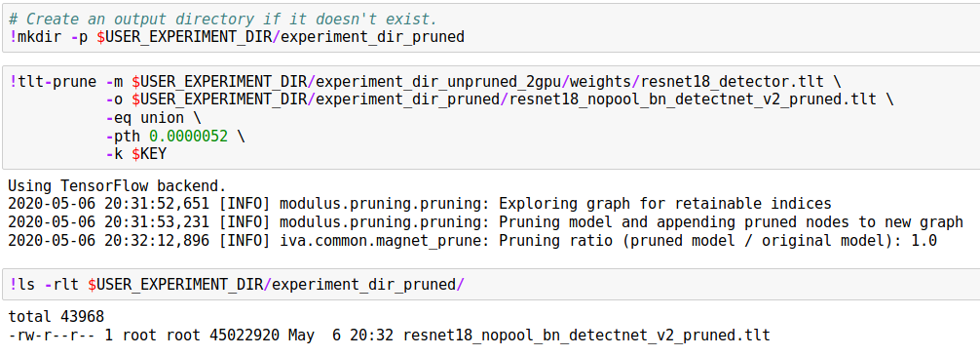
Task: Click the ls -rlt code cell
Action: tap(490, 285)
